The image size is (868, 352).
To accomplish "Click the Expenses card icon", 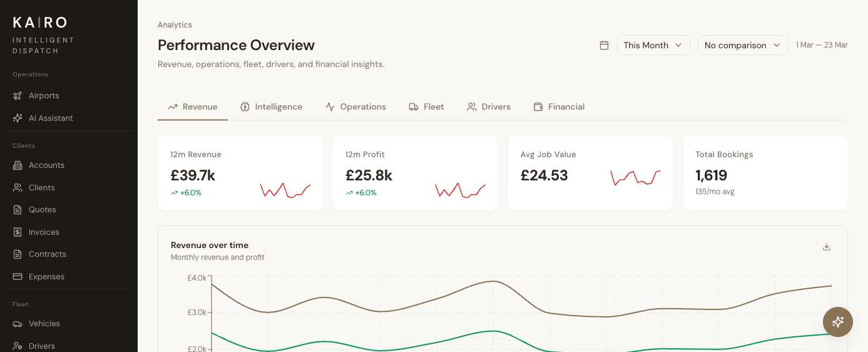I will (x=18, y=276).
